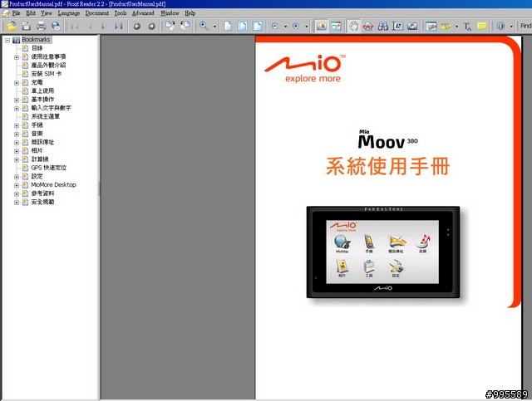Click the Save disk icon
Viewport: 532px width, 401px height.
click(x=26, y=26)
